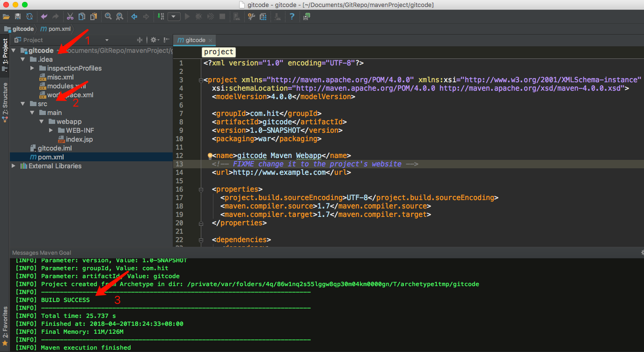This screenshot has width=644, height=352.
Task: Collapse the .idea folder node
Action: click(22, 59)
